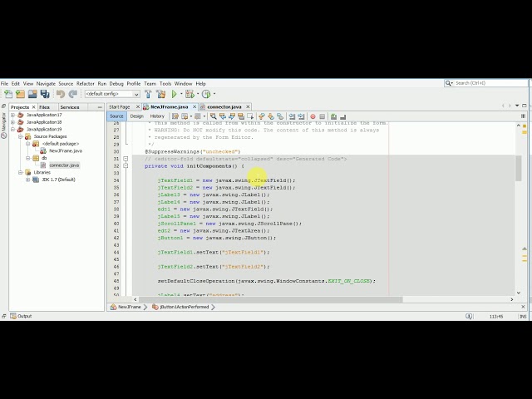Click the Toggle Bookmark icon
The width and height of the screenshot is (532, 399).
coord(280,116)
